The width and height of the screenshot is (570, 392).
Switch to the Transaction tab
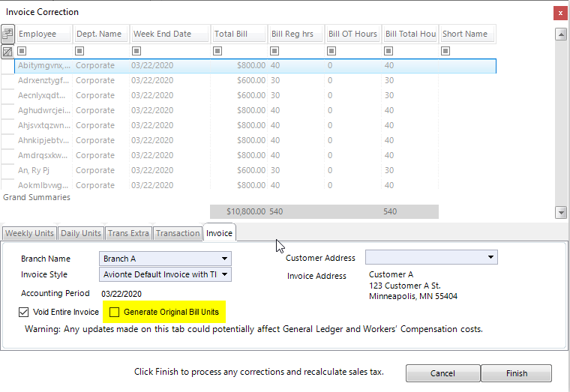(x=178, y=233)
